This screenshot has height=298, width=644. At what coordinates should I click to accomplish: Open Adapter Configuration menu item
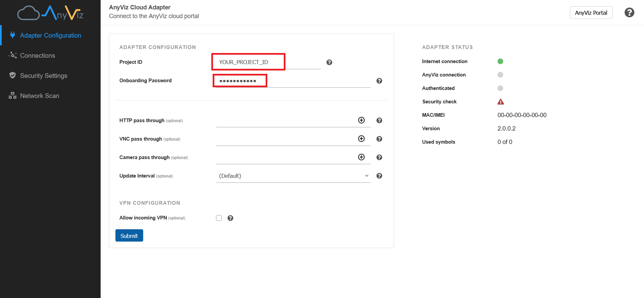50,35
